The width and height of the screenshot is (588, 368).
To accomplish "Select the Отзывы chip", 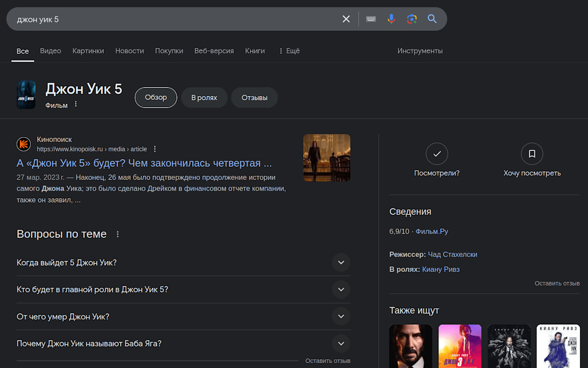I will tap(254, 97).
